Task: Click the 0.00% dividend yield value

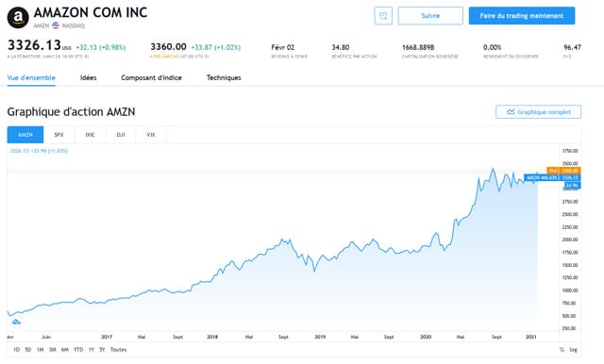Action: coord(493,47)
